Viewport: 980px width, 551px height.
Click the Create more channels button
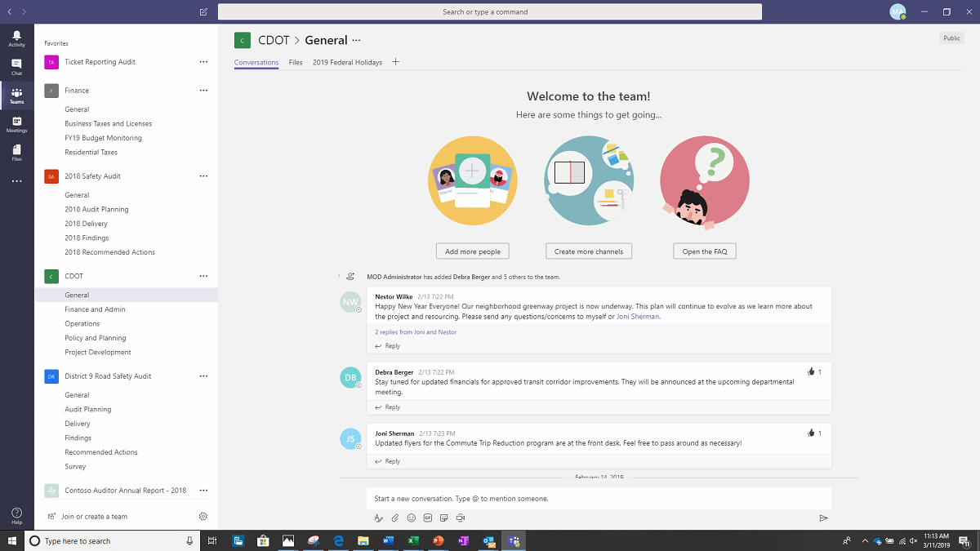click(x=588, y=251)
